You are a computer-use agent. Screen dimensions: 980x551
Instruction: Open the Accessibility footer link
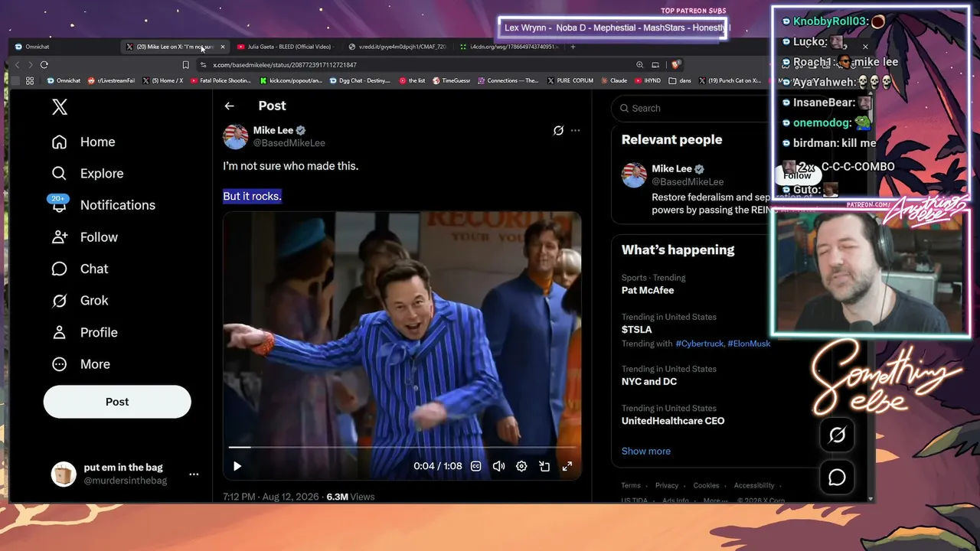coord(754,485)
